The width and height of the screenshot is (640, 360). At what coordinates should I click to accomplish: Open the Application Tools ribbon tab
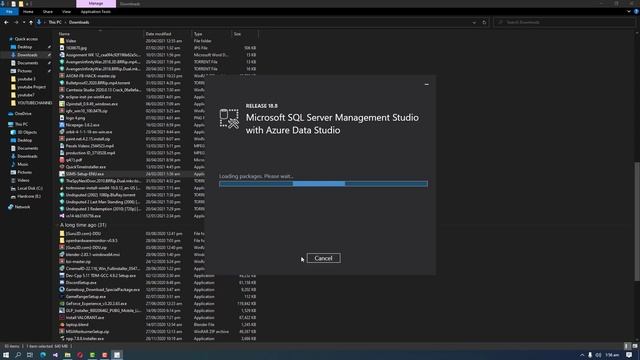point(96,12)
